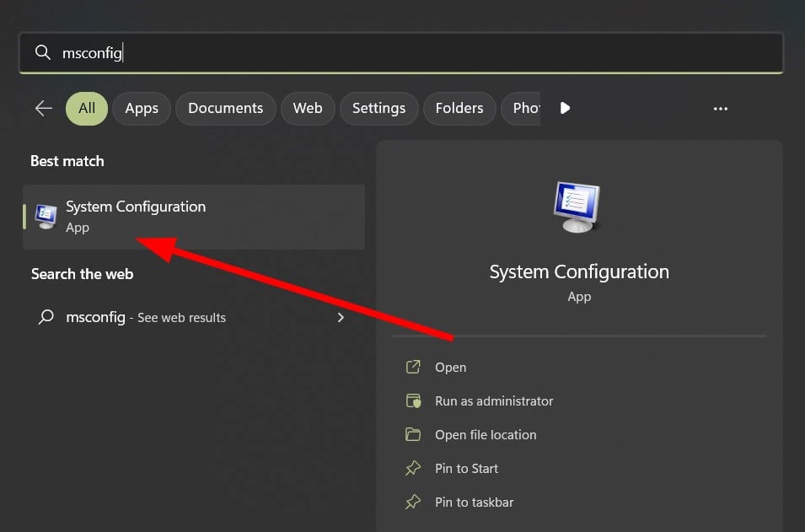Screen dimensions: 805x532
Task: Click the App label under preview title
Action: (x=579, y=297)
